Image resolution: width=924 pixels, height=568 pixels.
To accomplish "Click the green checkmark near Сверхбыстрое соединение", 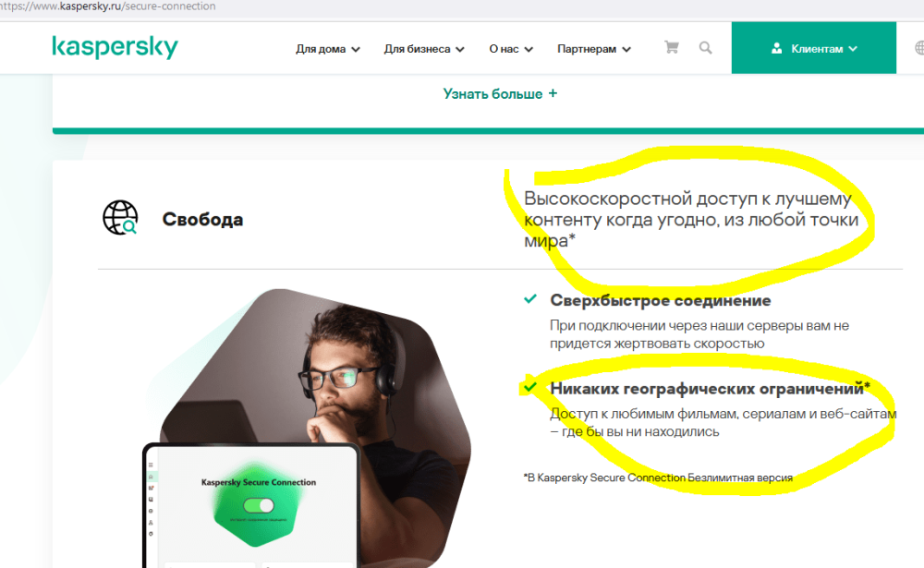I will (x=530, y=298).
